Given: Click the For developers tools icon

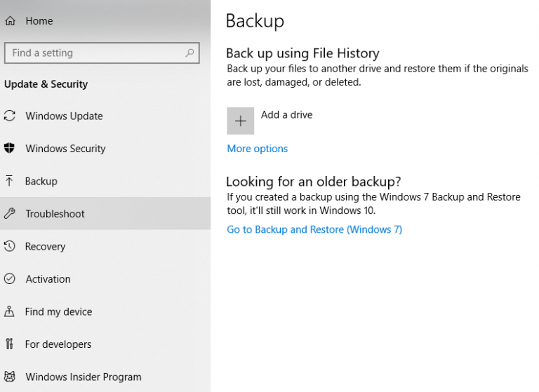Looking at the screenshot, I should click(10, 344).
